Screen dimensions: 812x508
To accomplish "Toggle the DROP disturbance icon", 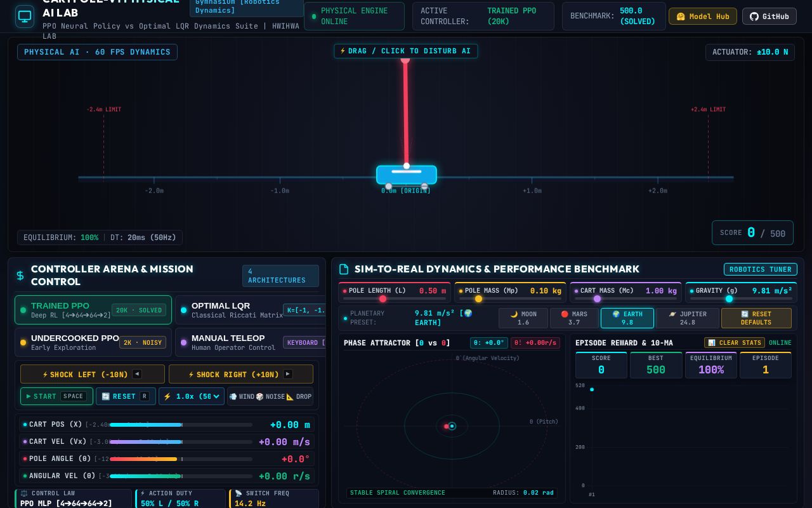I will click(299, 396).
